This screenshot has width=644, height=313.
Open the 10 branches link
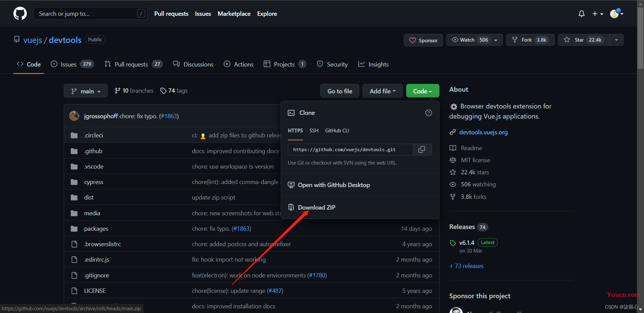point(134,91)
